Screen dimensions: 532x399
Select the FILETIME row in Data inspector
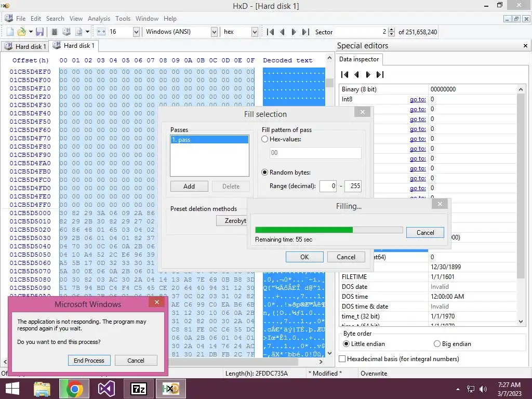(x=428, y=276)
